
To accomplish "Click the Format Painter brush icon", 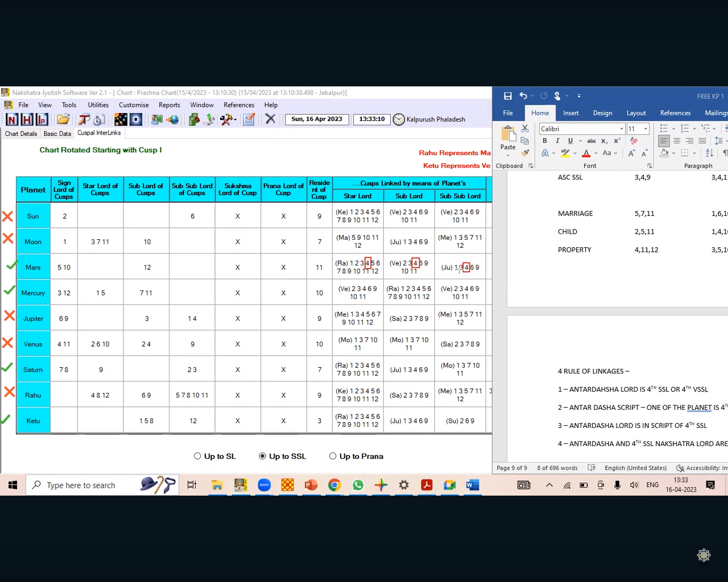I will [525, 152].
